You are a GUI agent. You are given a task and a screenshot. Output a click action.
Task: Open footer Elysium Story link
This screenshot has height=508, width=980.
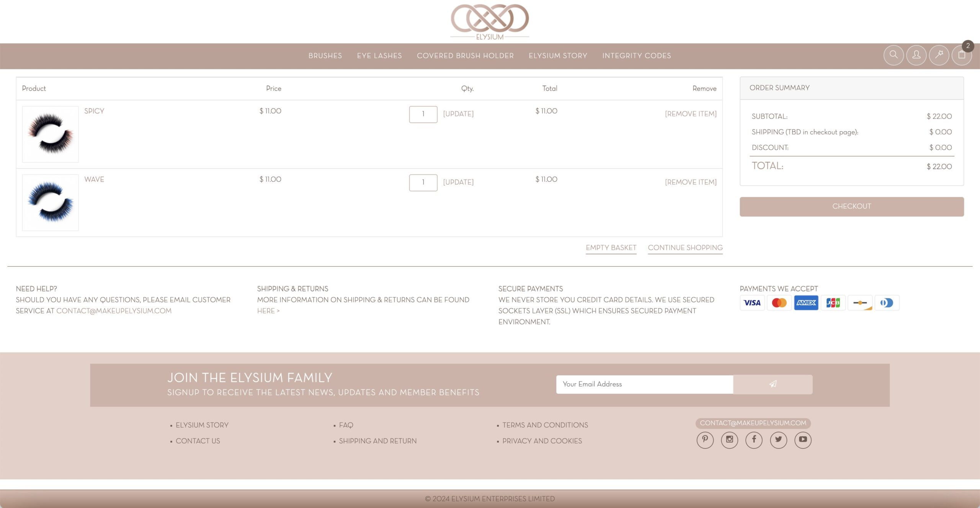[x=202, y=425]
